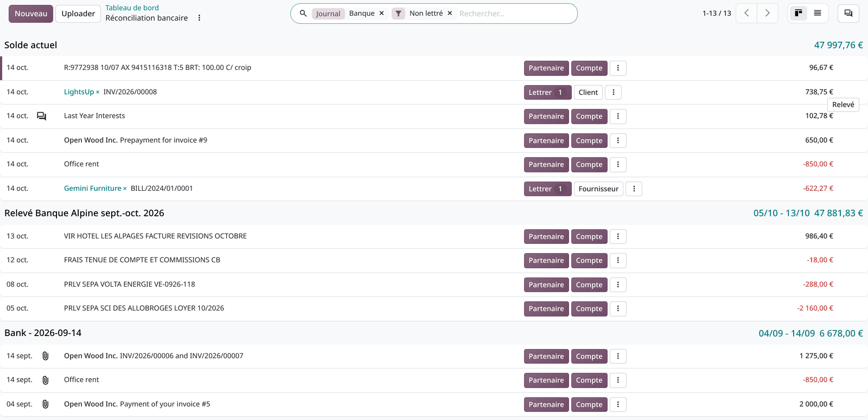Open attachment on Payment of your invoice #5 row

tap(46, 404)
